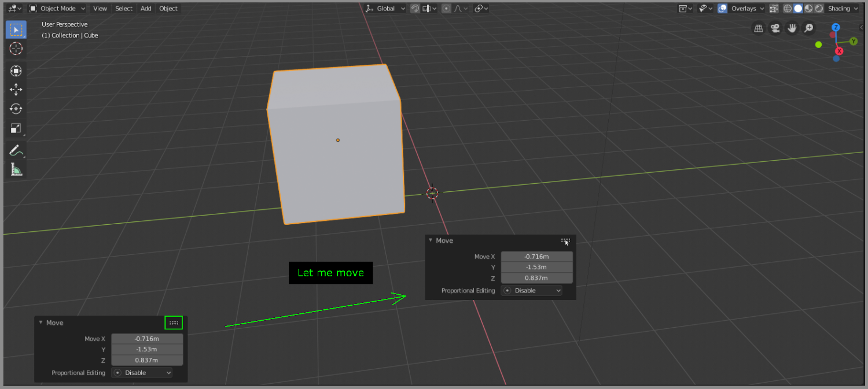
Task: Open proportional editing falloff dropdown
Action: (461, 9)
